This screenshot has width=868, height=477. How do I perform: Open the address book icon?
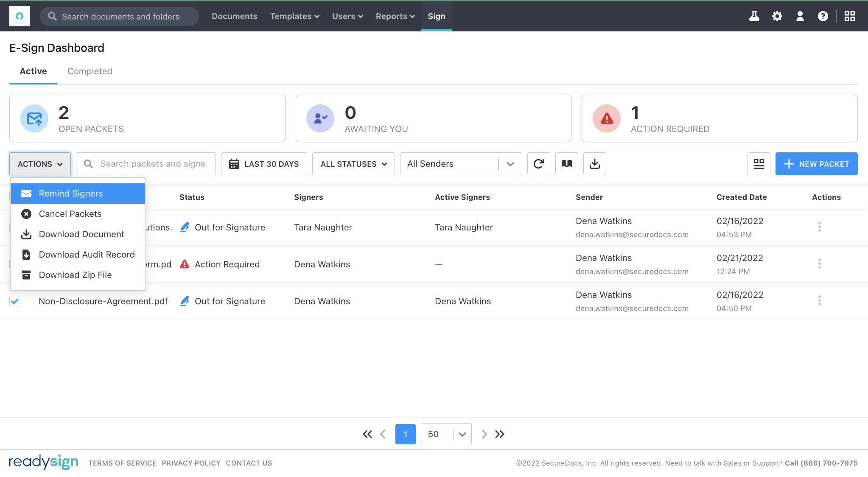566,163
